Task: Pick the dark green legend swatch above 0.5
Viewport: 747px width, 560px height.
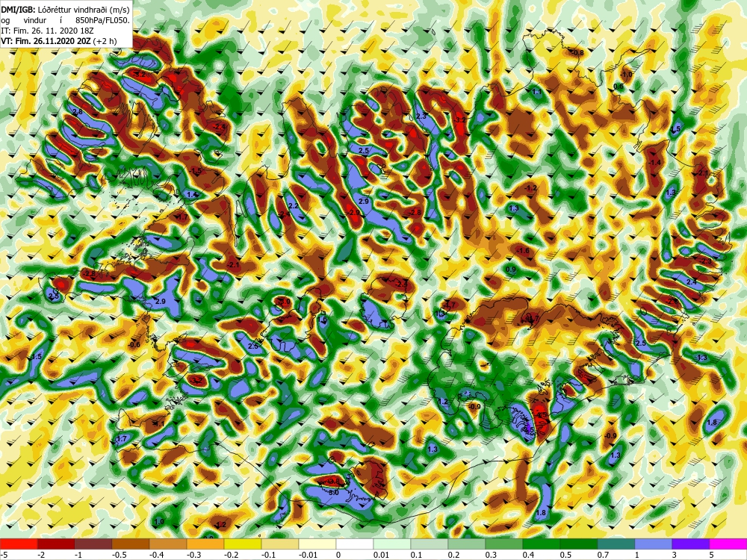Action: click(x=579, y=544)
